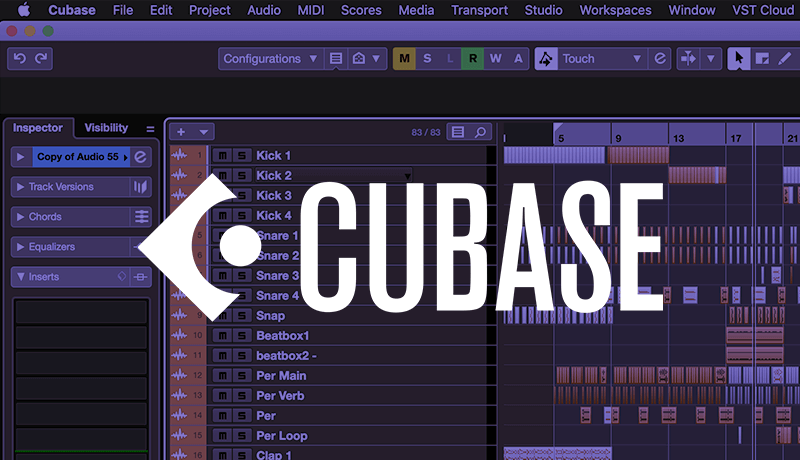Screen dimensions: 800x460
Task: Click the auto-scroll split icon in the toolbar
Action: click(x=688, y=59)
